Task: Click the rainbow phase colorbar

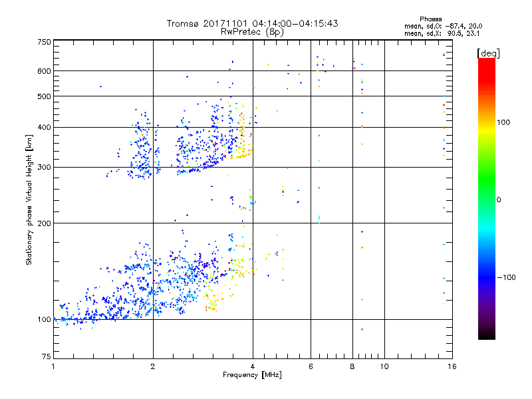Action: (x=487, y=198)
